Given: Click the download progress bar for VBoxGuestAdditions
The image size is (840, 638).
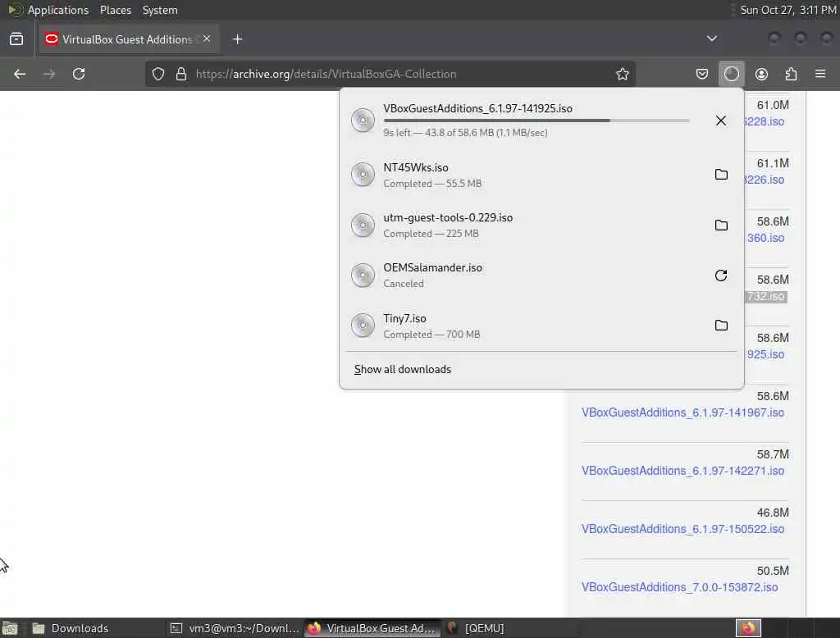Looking at the screenshot, I should [536, 121].
